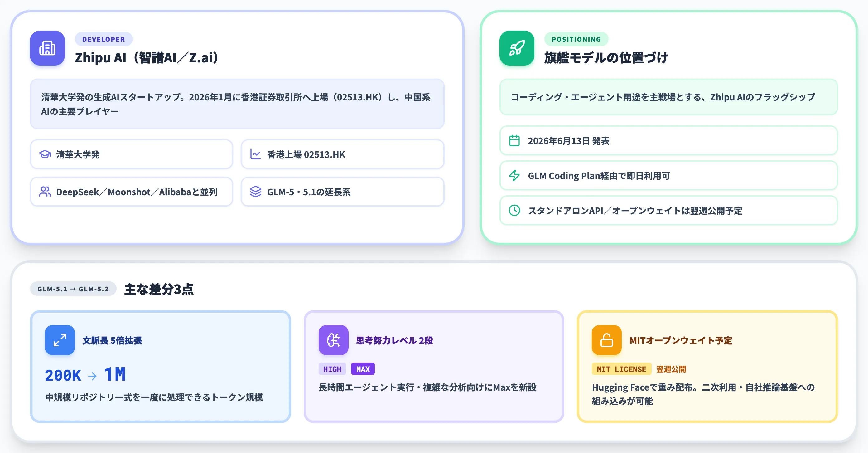Viewport: 868px width, 453px height.
Task: Click the blue expand arrows icon for 文脈長
Action: [x=60, y=340]
